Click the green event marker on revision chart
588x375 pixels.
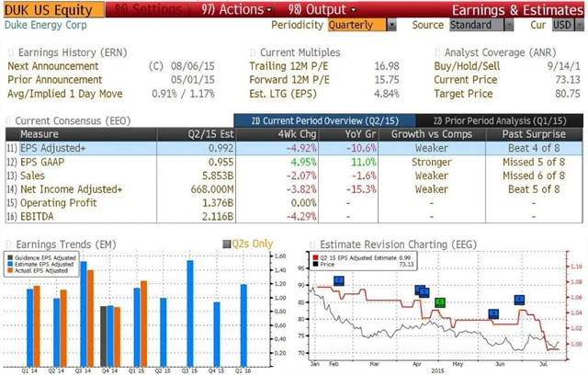pos(440,302)
